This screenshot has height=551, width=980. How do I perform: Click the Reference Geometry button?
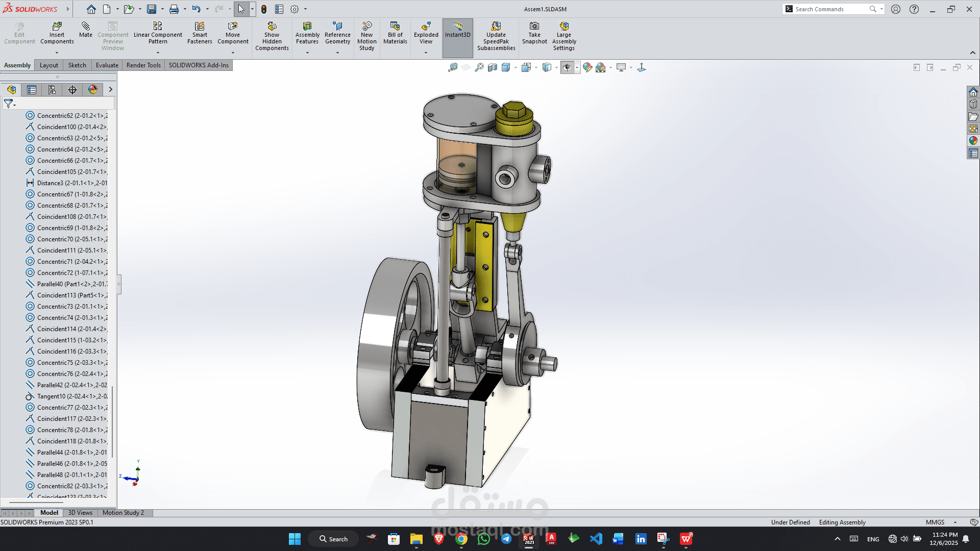tap(337, 33)
